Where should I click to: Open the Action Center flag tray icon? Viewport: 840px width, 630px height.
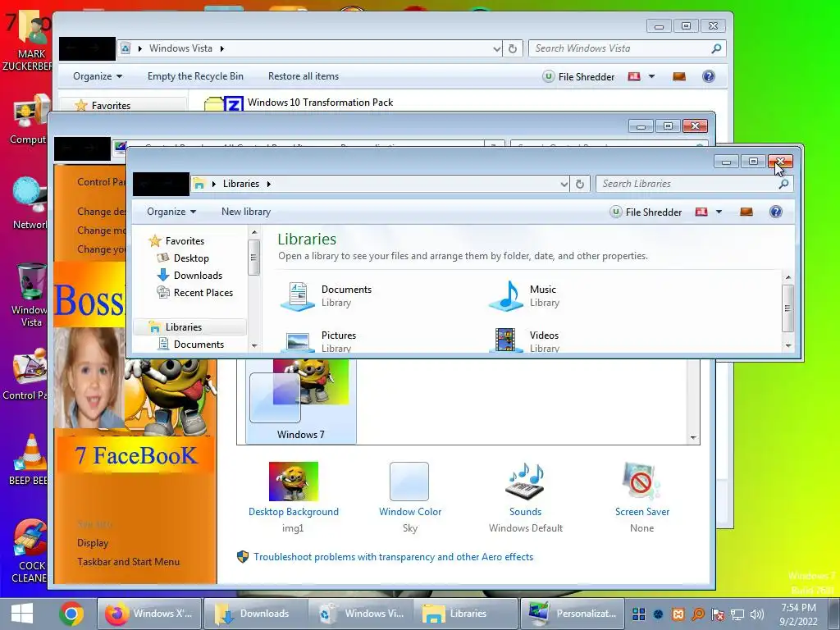click(x=717, y=614)
